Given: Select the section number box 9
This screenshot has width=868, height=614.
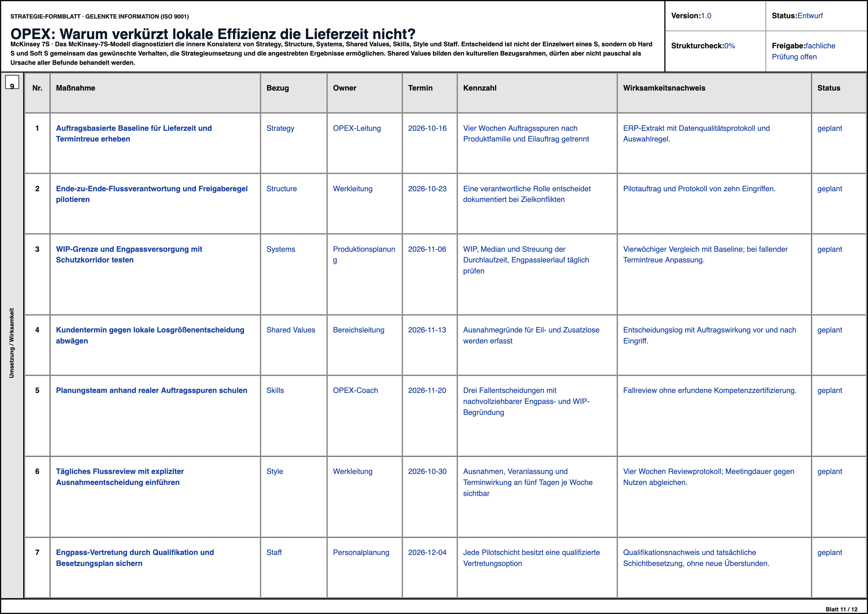Looking at the screenshot, I should pos(12,82).
